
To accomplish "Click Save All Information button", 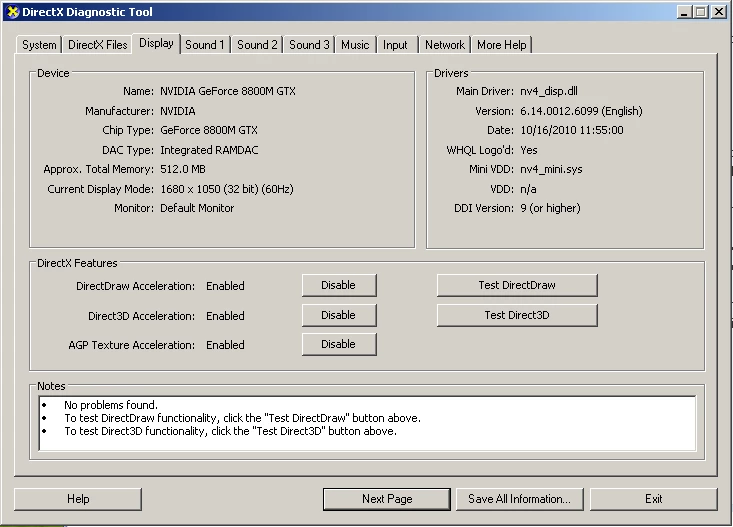I will 519,499.
